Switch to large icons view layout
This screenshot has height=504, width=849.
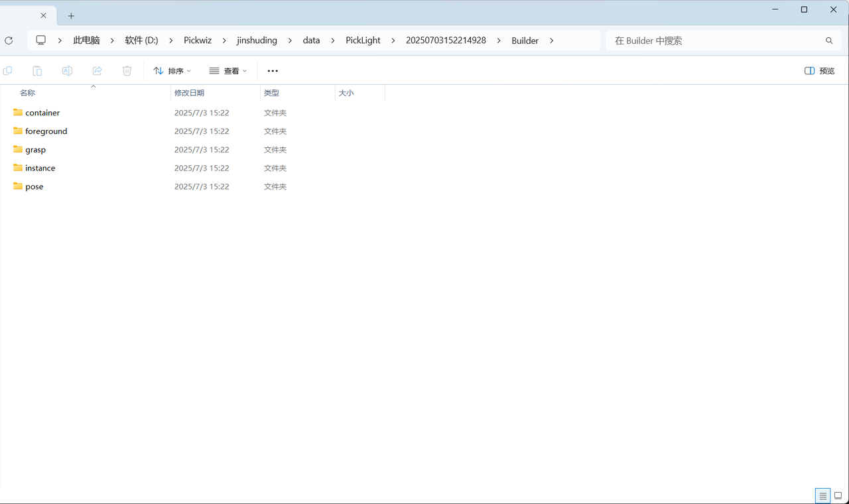click(838, 496)
